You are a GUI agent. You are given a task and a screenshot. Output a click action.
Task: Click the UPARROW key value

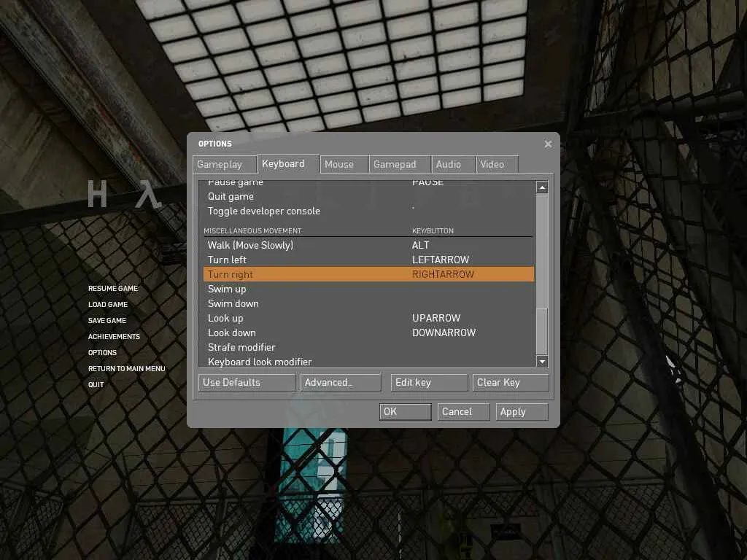point(436,318)
